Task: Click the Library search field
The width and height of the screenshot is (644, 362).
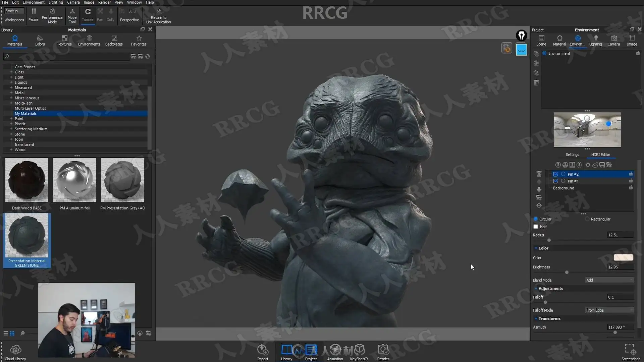Action: click(x=66, y=57)
